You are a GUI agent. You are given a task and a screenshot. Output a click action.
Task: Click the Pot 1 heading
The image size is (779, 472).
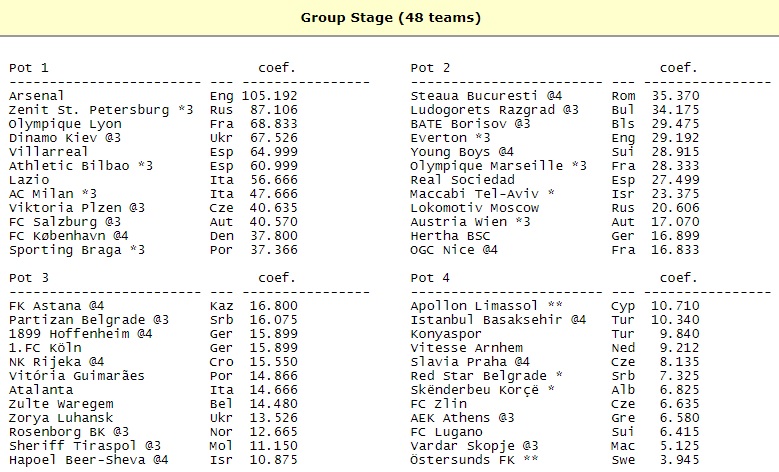(29, 68)
